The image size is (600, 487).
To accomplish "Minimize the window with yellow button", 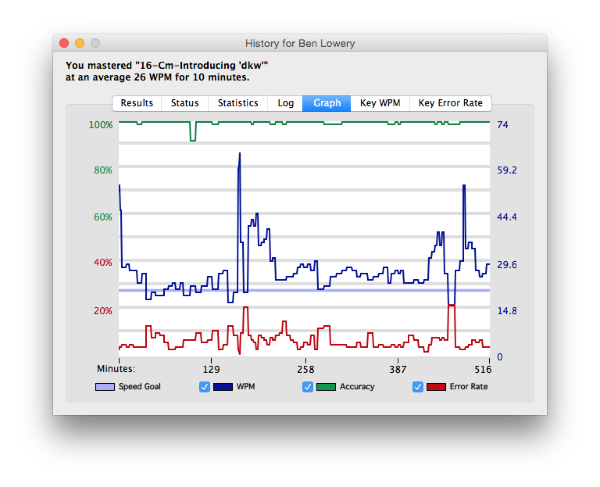I will click(x=80, y=43).
